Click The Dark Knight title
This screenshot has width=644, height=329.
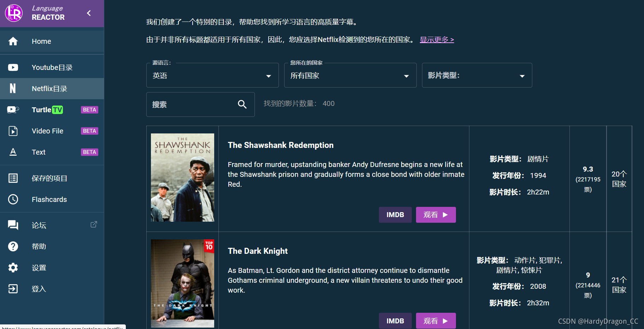(258, 251)
